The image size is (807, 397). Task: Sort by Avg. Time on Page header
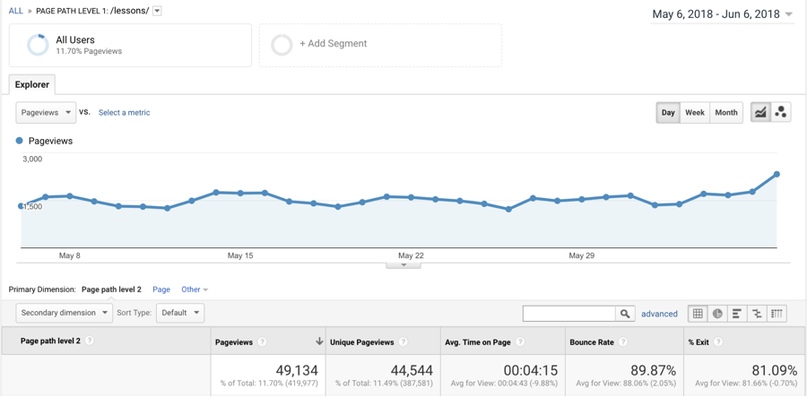[x=478, y=342]
